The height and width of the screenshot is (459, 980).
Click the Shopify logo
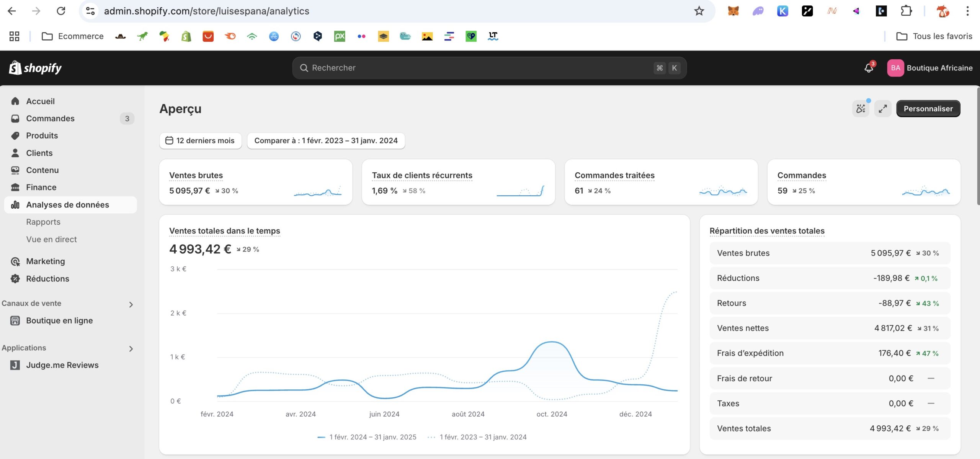35,68
